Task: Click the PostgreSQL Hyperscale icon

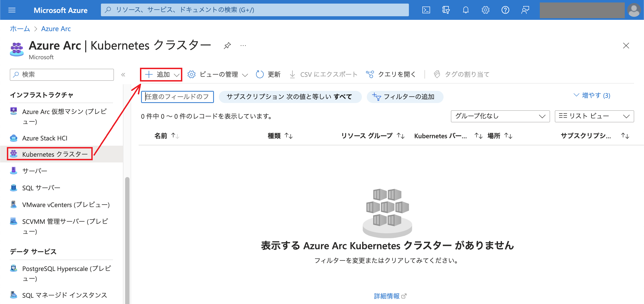Action: pos(13,268)
